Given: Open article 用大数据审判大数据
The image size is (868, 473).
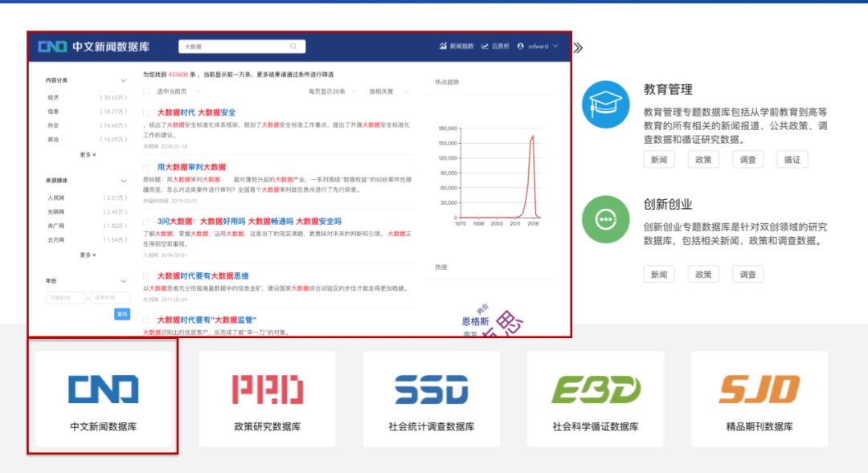Looking at the screenshot, I should tap(191, 166).
